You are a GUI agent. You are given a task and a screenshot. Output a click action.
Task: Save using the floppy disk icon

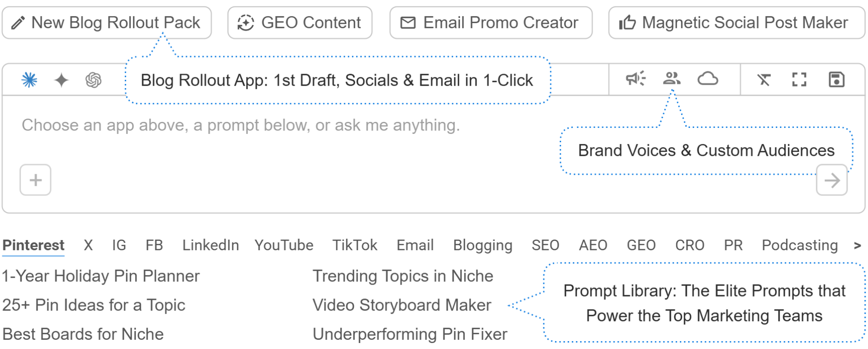coord(836,80)
